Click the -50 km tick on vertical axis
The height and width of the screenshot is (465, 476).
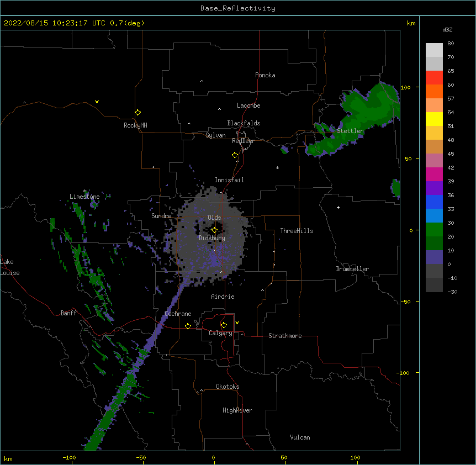[405, 302]
